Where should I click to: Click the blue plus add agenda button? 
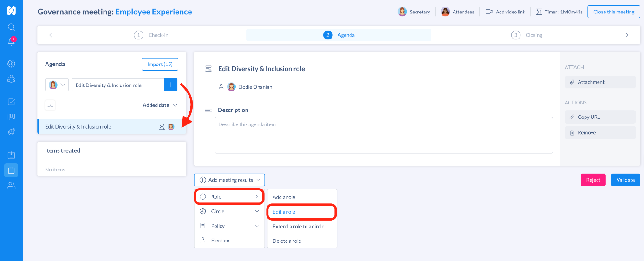pos(171,85)
